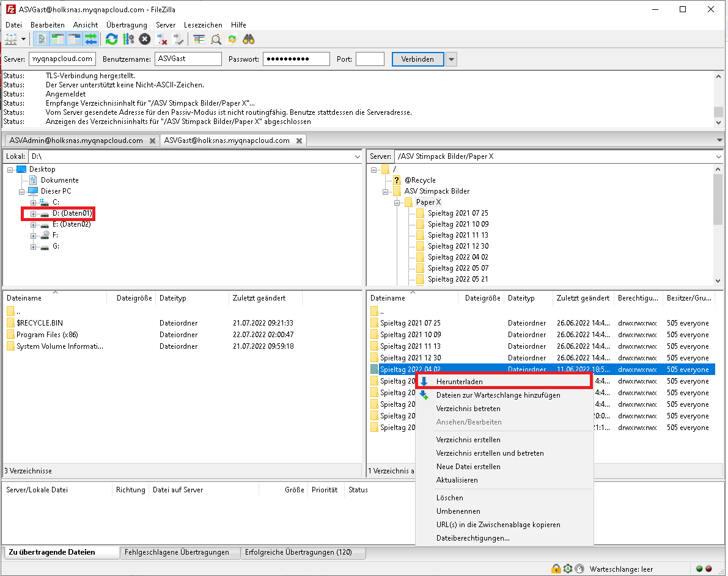728x576 pixels.
Task: Expand the C: drive node
Action: (33, 203)
